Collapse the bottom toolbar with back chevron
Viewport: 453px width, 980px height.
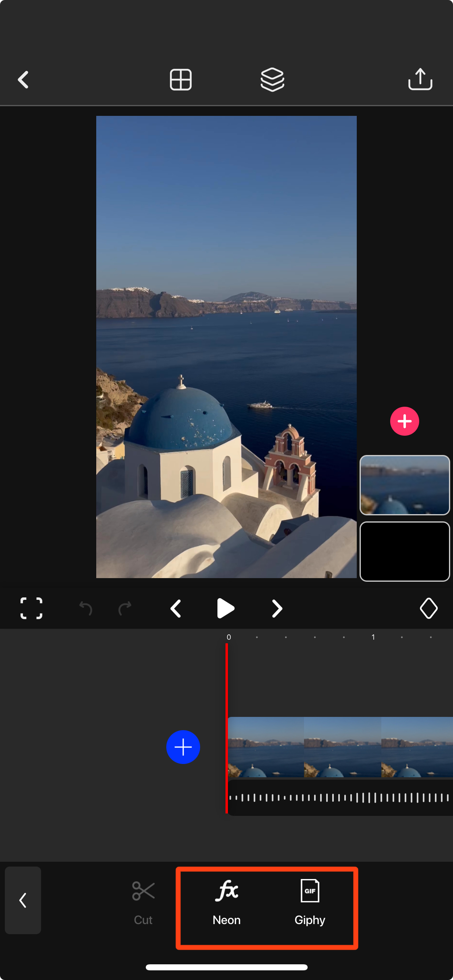23,900
